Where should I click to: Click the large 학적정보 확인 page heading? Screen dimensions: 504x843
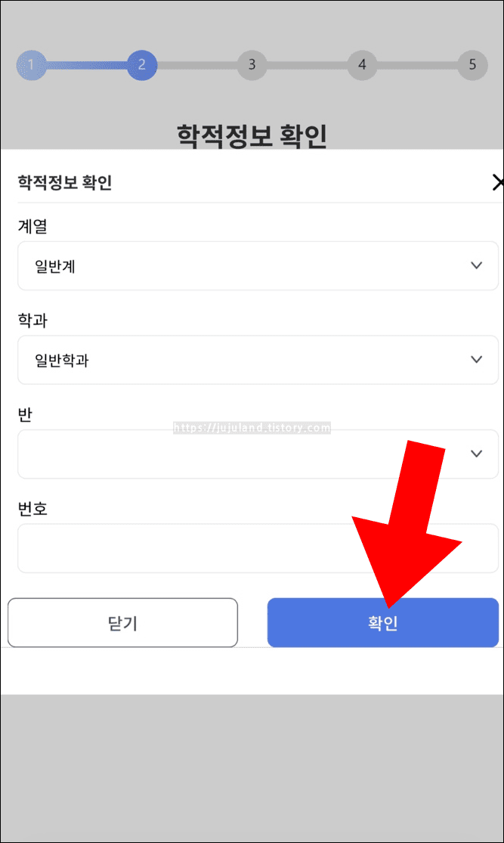(252, 136)
